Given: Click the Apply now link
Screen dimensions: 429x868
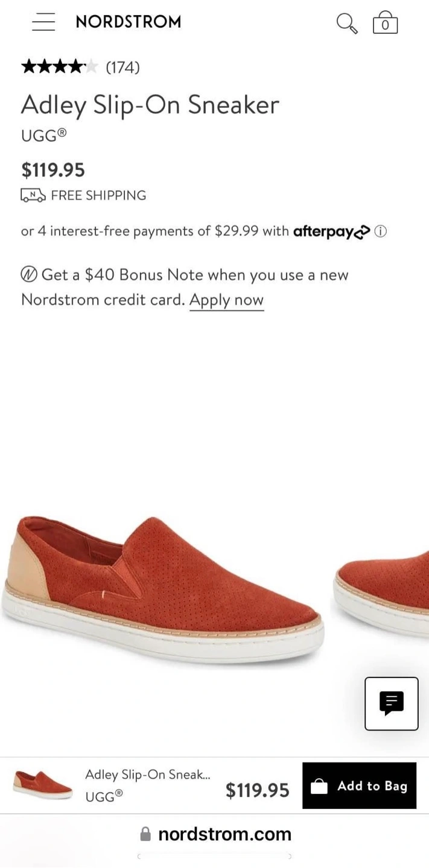Looking at the screenshot, I should pyautogui.click(x=227, y=300).
